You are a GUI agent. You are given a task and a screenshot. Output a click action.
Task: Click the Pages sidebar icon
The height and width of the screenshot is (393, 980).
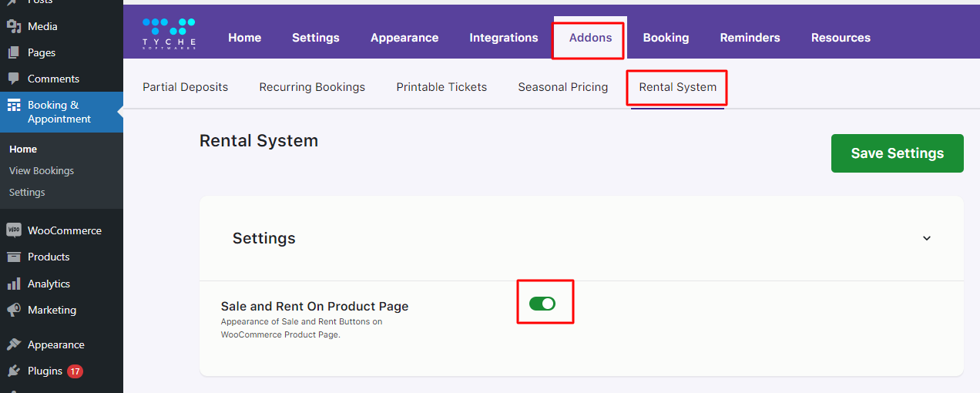tap(13, 52)
